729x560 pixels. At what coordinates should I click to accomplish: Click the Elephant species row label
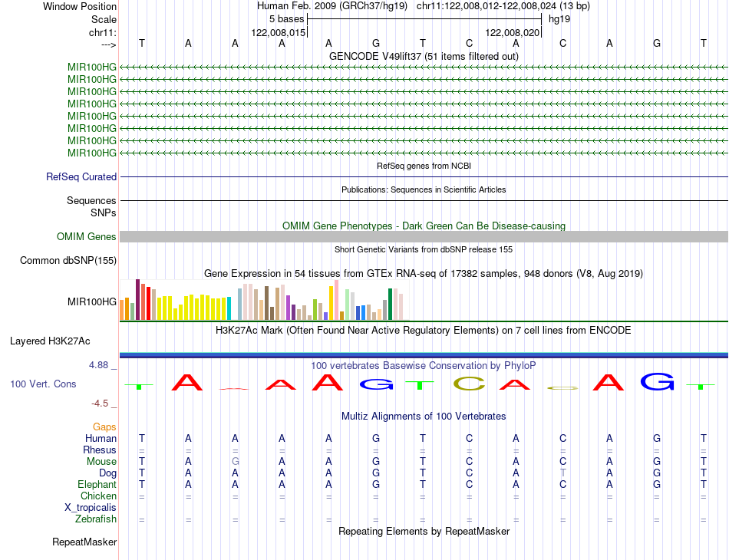(x=97, y=485)
